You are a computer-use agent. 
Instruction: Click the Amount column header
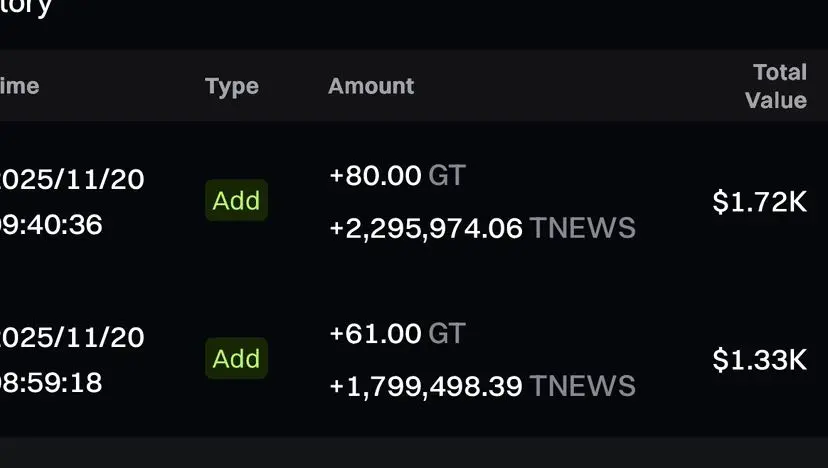[370, 86]
